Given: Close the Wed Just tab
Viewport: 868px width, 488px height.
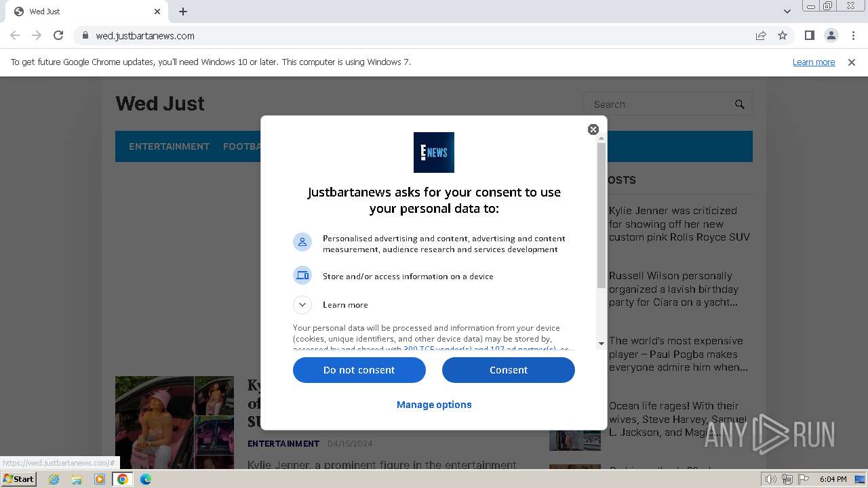Looking at the screenshot, I should click(x=157, y=12).
